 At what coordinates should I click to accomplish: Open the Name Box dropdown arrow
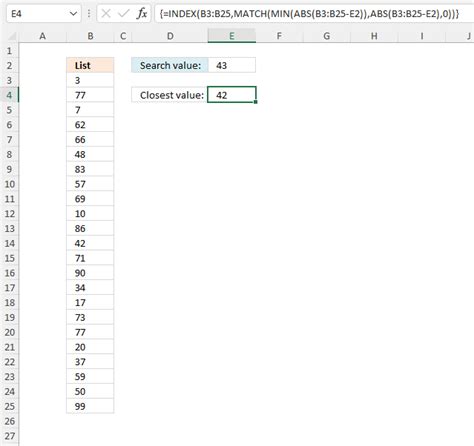(73, 14)
